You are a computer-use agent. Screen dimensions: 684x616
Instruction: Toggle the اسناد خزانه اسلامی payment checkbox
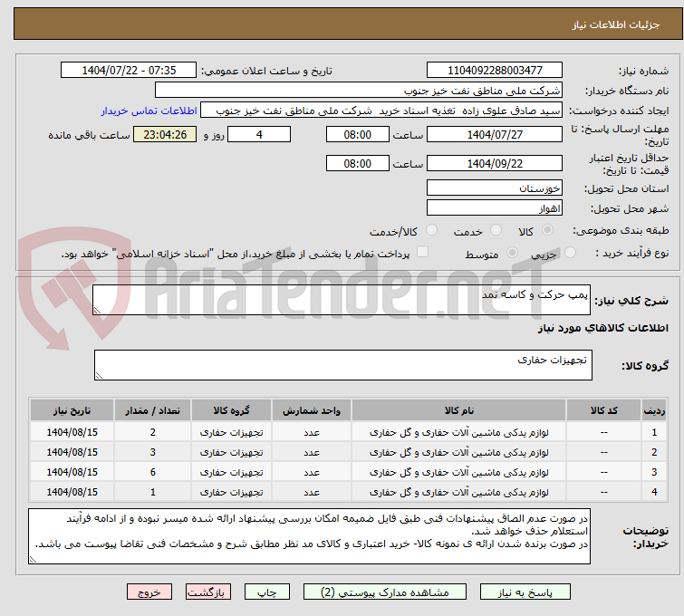point(422,253)
